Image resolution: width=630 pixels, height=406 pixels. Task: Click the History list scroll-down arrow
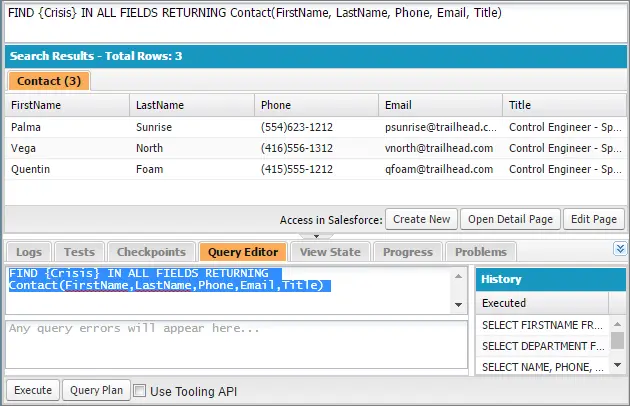click(618, 365)
